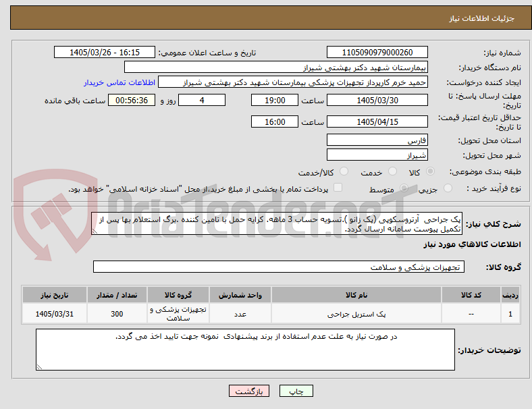Click the deadline time field 19:00

[275, 101]
